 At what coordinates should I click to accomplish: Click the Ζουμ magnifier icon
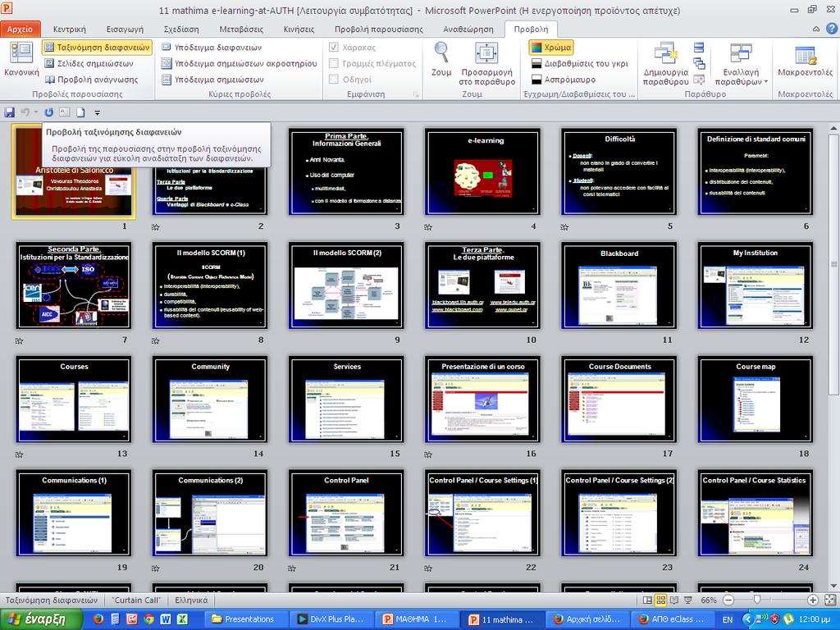pos(441,52)
